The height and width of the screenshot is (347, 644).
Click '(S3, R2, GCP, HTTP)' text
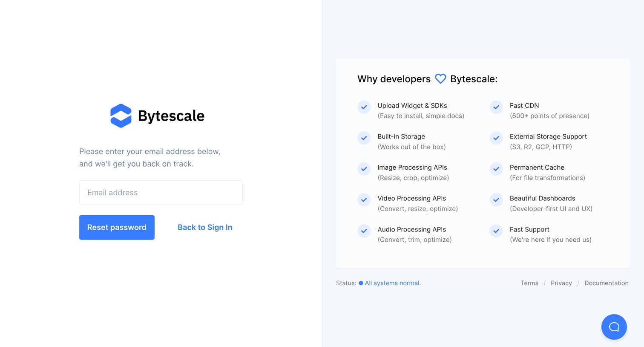point(541,147)
